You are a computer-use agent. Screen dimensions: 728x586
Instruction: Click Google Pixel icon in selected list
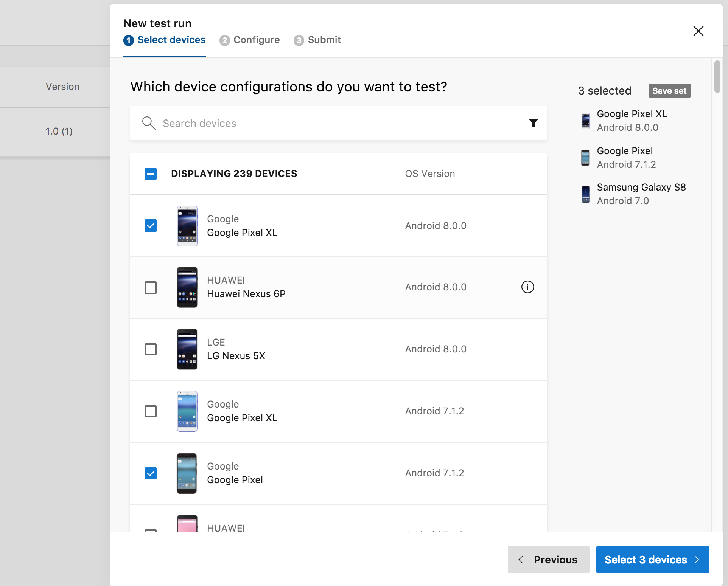coord(585,158)
